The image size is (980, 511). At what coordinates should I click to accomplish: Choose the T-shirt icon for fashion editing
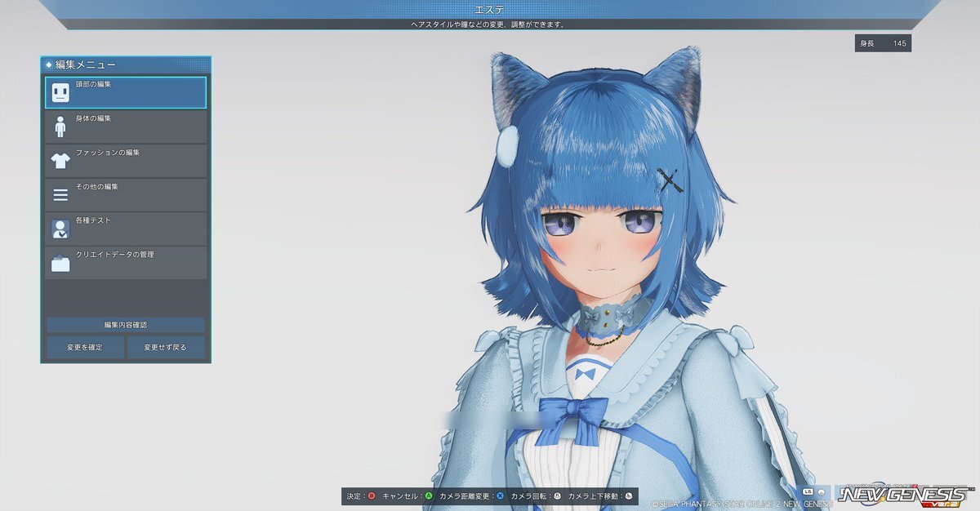tap(60, 161)
